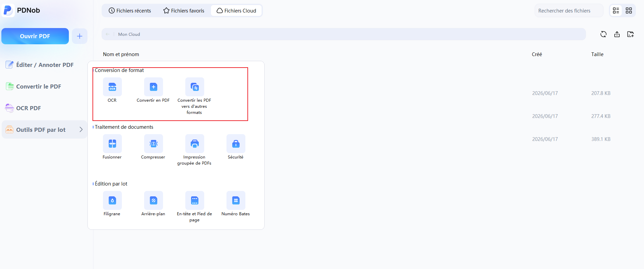
Task: Switch to list view layout
Action: point(616,10)
